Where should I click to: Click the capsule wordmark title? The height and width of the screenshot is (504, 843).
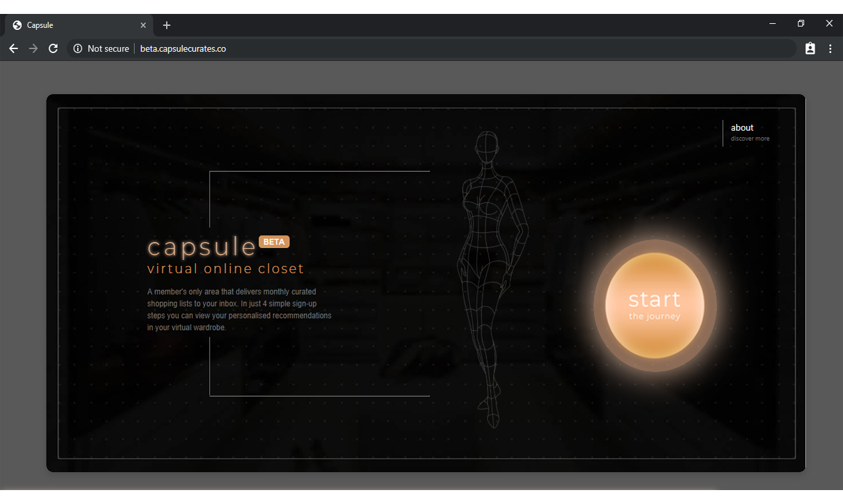pos(201,247)
